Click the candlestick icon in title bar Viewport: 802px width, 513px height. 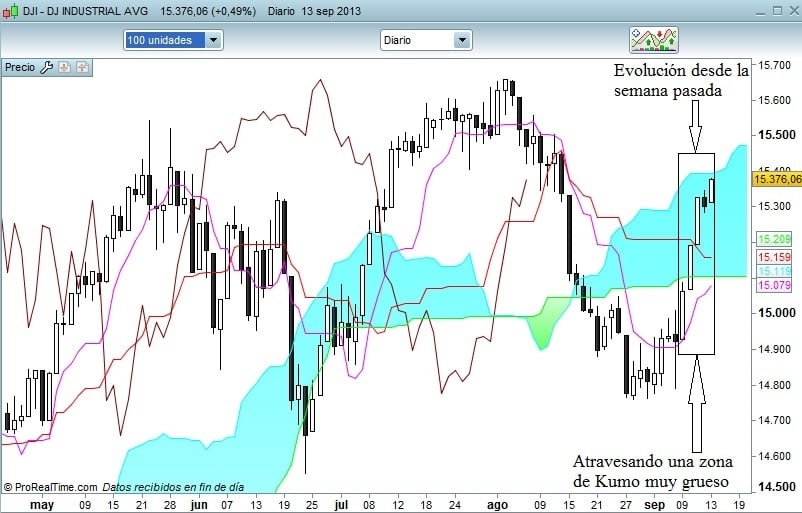10,11
